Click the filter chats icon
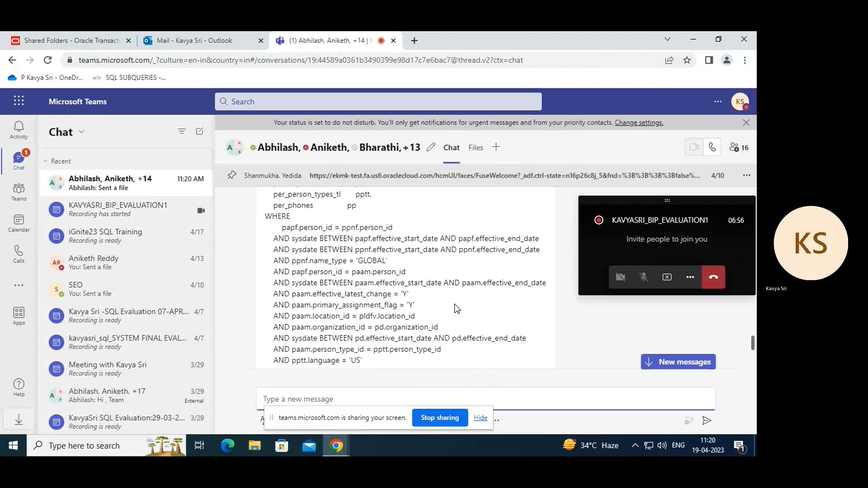Viewport: 868px width, 488px height. pyautogui.click(x=181, y=131)
